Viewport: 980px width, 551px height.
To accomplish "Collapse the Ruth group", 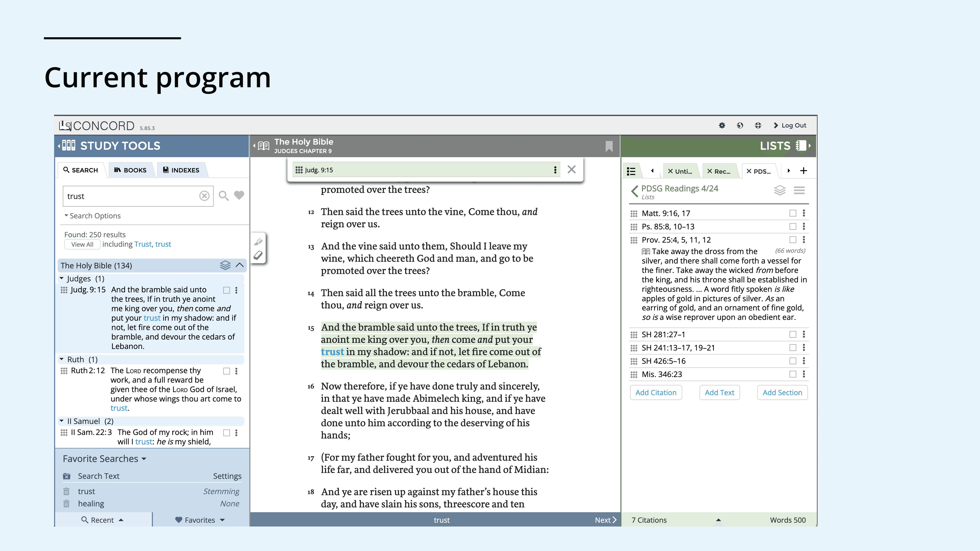I will [62, 359].
